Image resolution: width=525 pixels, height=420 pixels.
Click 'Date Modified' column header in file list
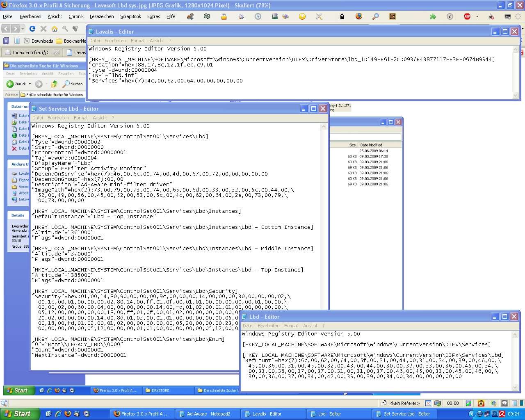(371, 145)
